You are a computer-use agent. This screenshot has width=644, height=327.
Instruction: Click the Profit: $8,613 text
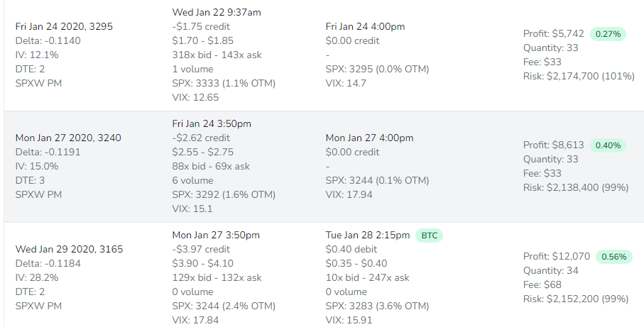coord(553,145)
